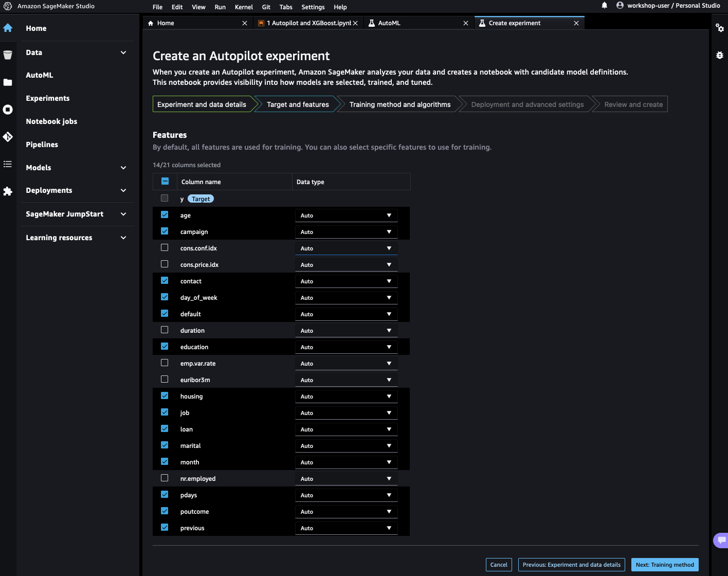Check the cons.conf.idx feature checkbox

[x=165, y=247]
